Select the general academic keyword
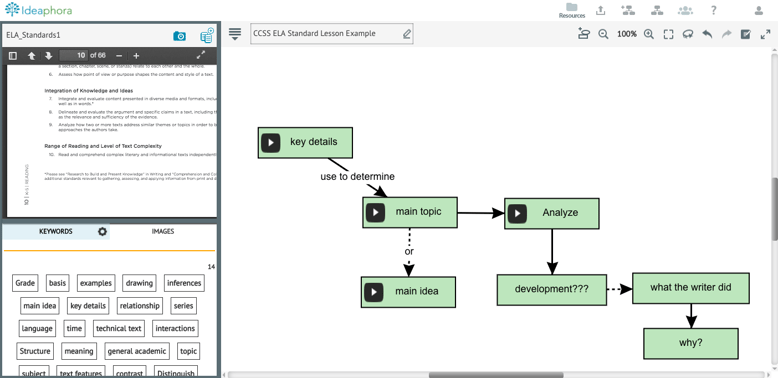This screenshot has height=378, width=778. (137, 351)
